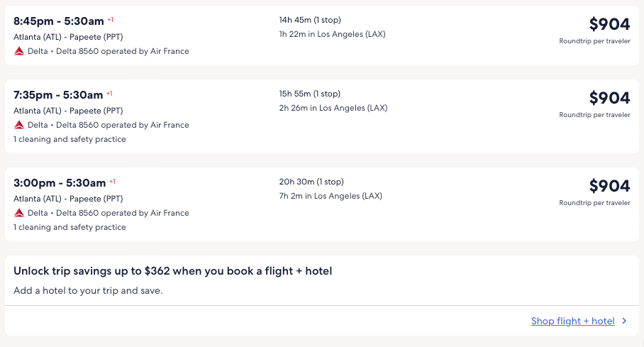Select the 7:35pm - 5:30am flight time
Image resolution: width=644 pixels, height=347 pixels.
[x=58, y=94]
